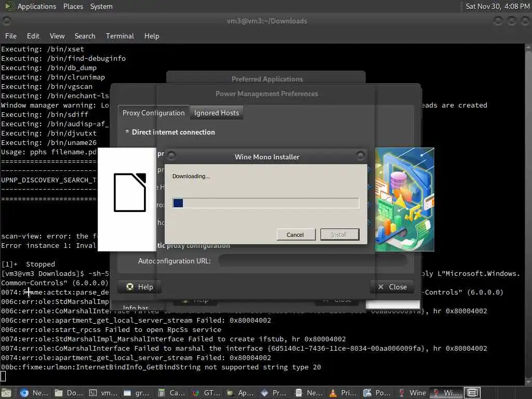Switch to the 'Ca...' calculator taskbar item

[x=172, y=393]
